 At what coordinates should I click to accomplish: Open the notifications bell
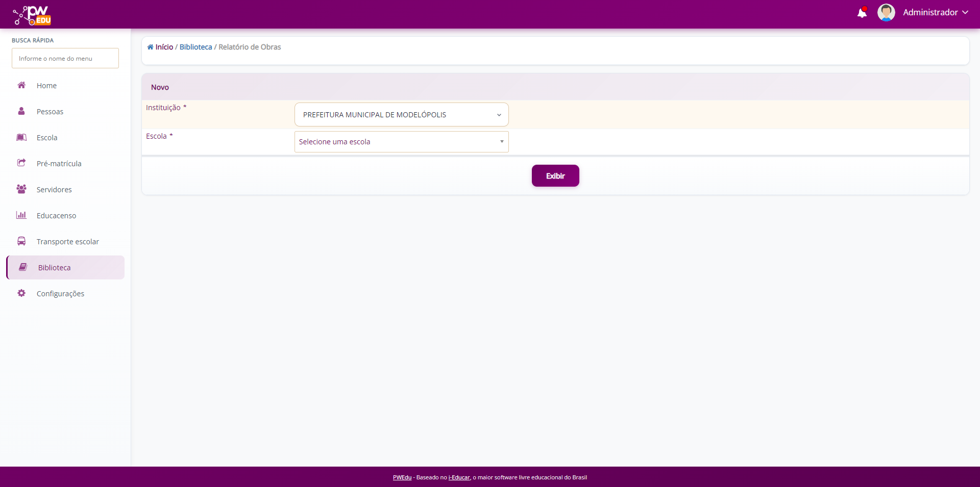862,13
